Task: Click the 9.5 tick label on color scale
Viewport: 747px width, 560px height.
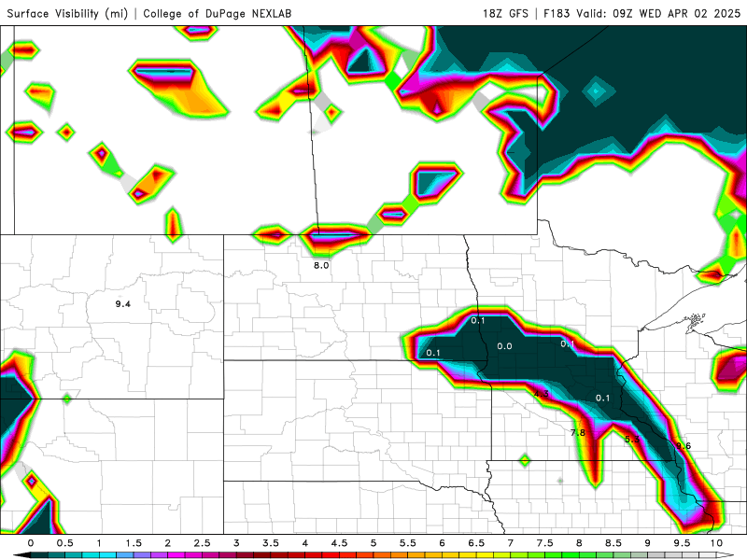Action: coord(683,543)
